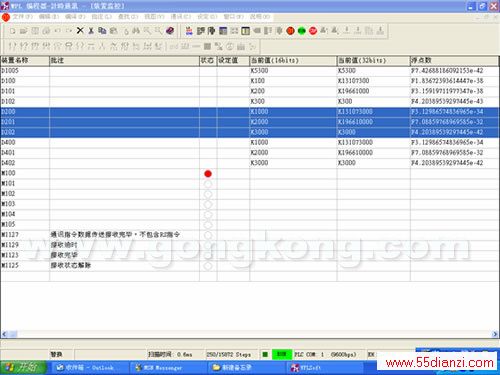Click the red circle icon right of green circle

[313, 31]
